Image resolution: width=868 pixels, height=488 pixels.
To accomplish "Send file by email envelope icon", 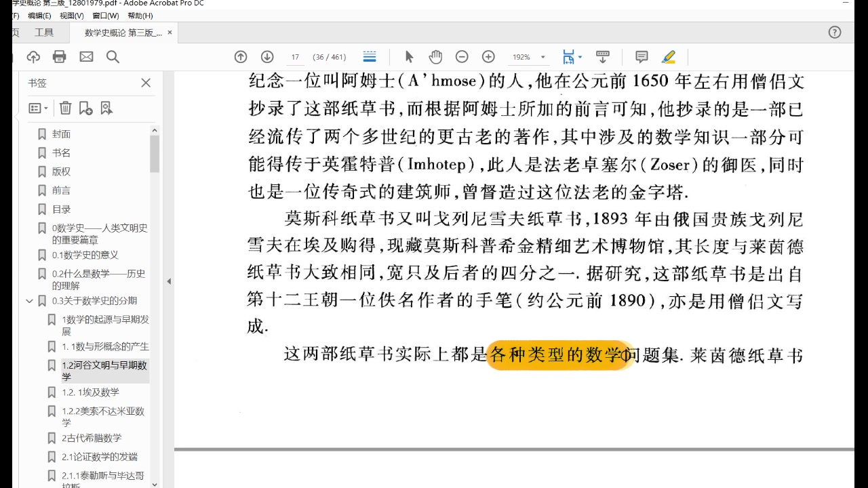I will (x=86, y=57).
